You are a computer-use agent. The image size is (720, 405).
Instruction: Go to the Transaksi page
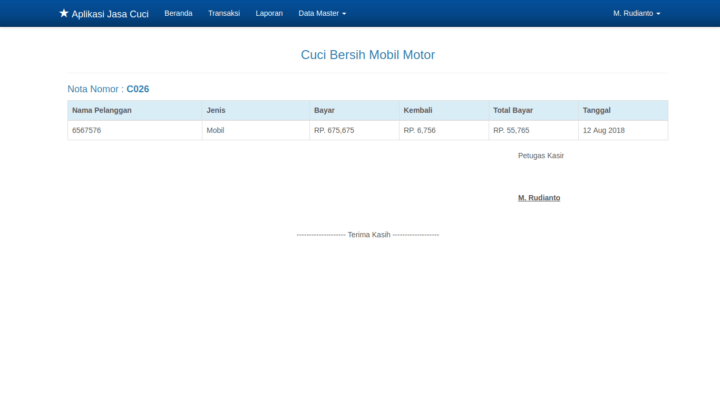tap(224, 14)
